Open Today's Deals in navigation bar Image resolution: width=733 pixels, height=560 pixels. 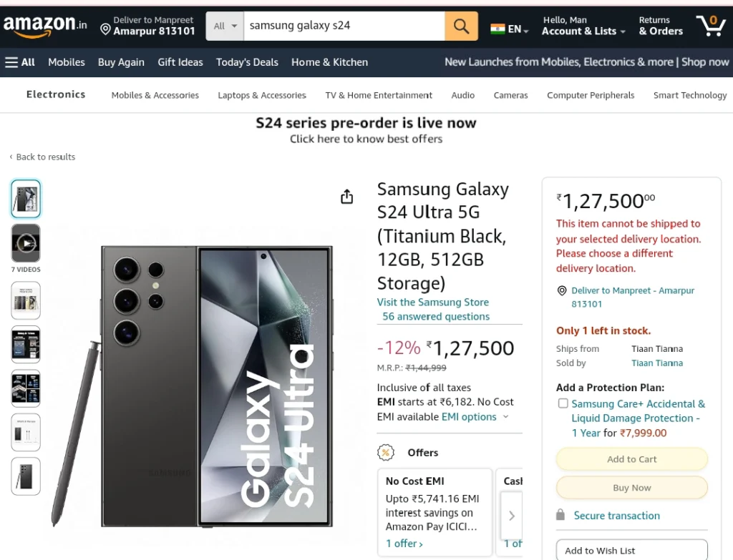247,62
